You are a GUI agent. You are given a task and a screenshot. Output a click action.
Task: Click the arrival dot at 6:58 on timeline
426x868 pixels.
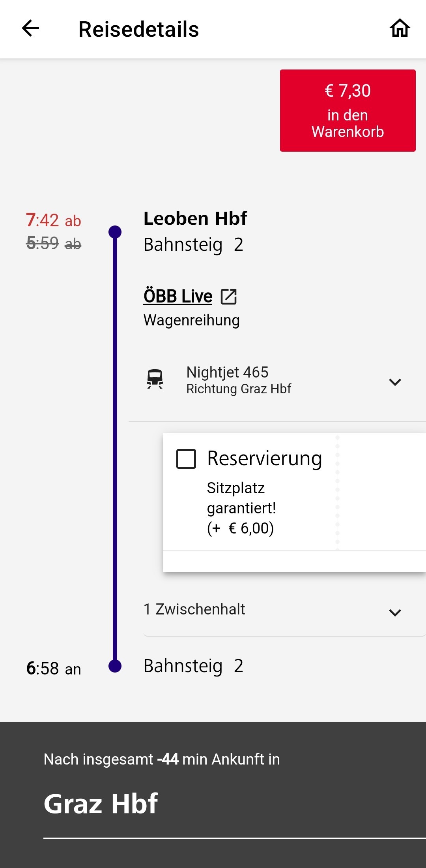tap(115, 666)
